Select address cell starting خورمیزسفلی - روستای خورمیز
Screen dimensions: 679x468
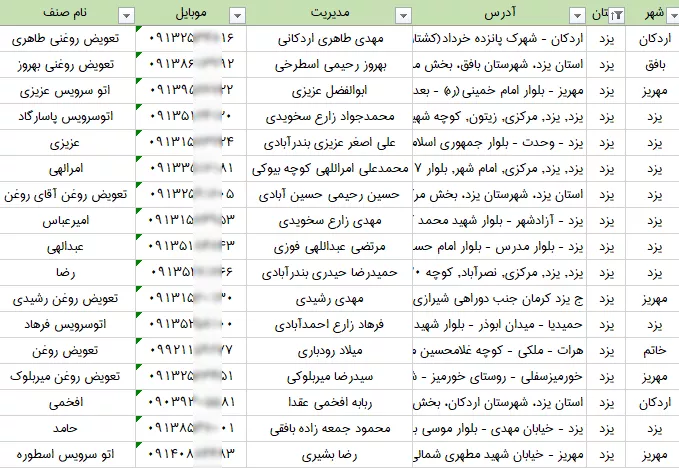(x=499, y=377)
